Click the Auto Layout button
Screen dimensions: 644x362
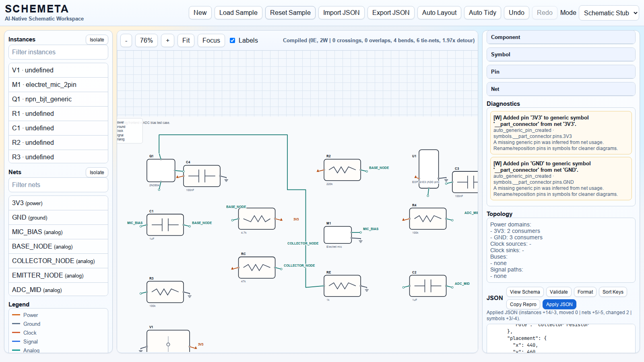pos(439,13)
